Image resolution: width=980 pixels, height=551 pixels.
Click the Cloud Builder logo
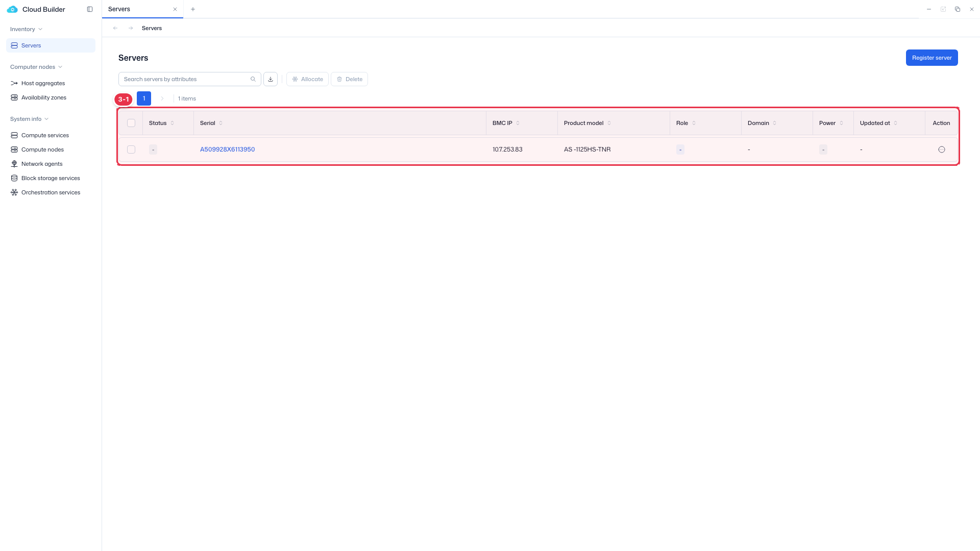12,9
